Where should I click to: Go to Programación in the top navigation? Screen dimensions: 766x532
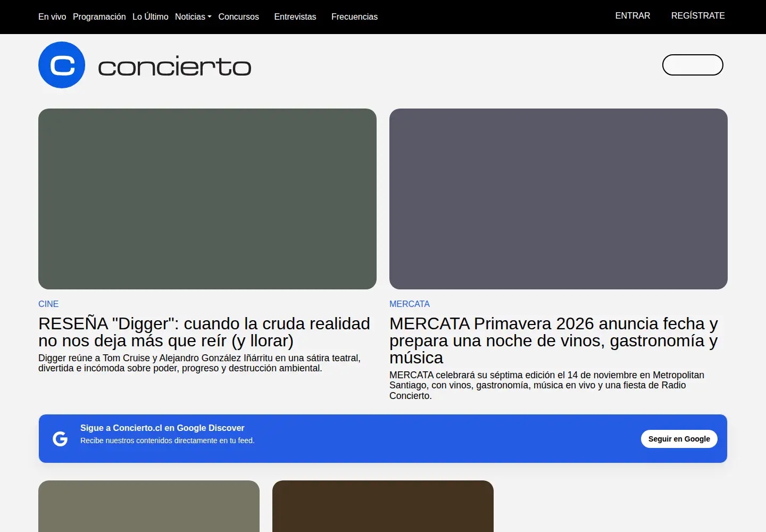[99, 16]
